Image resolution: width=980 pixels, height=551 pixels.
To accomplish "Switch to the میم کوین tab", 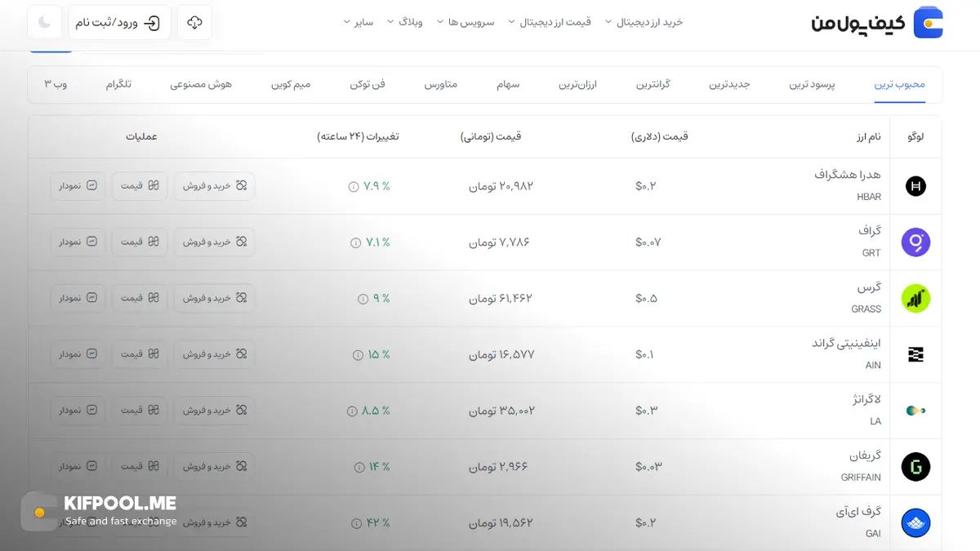I will coord(292,84).
